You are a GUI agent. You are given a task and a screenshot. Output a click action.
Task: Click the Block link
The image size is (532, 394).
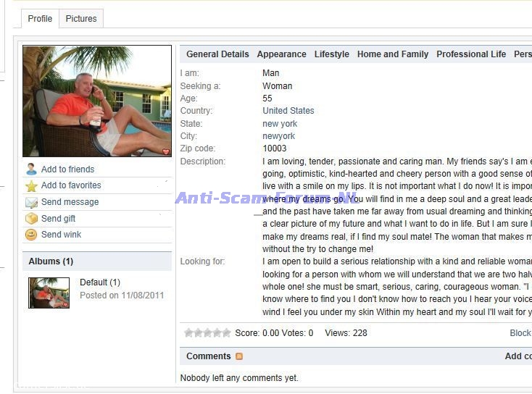(x=520, y=333)
